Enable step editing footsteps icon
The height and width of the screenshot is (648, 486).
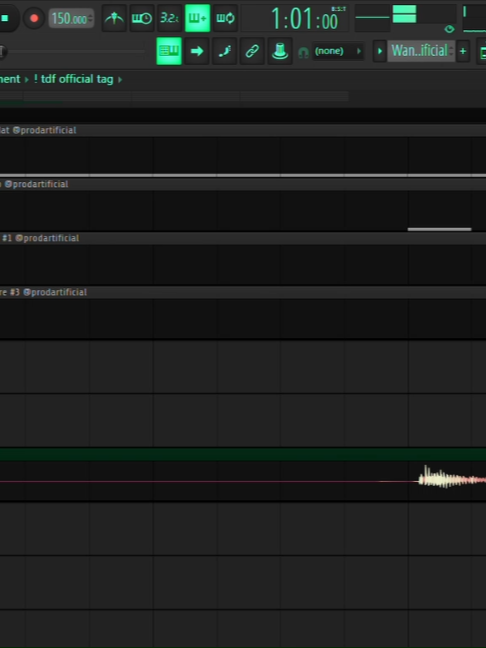[x=224, y=51]
